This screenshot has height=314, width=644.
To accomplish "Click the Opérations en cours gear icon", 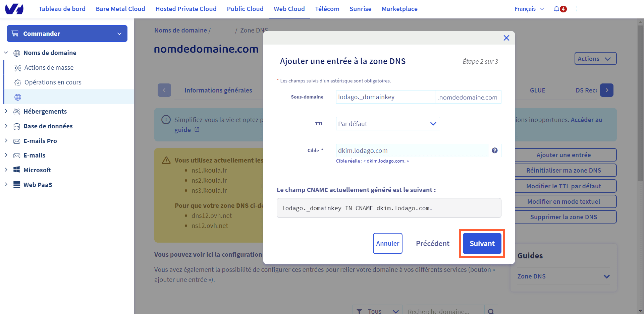I will 18,83.
